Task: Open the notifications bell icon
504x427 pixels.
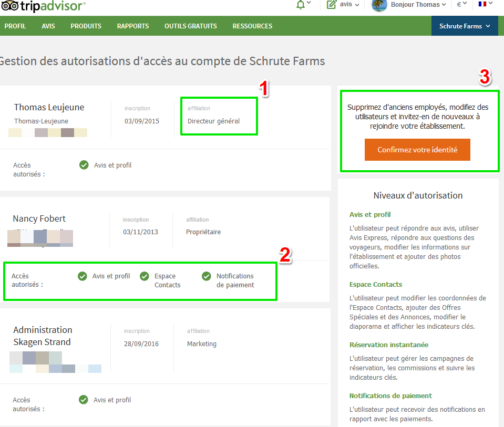Action: tap(300, 5)
